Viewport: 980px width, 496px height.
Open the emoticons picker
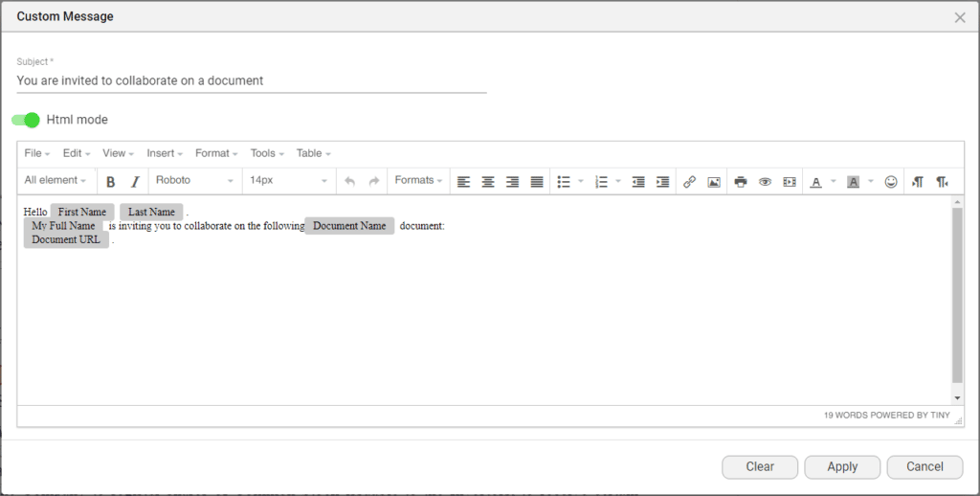891,181
